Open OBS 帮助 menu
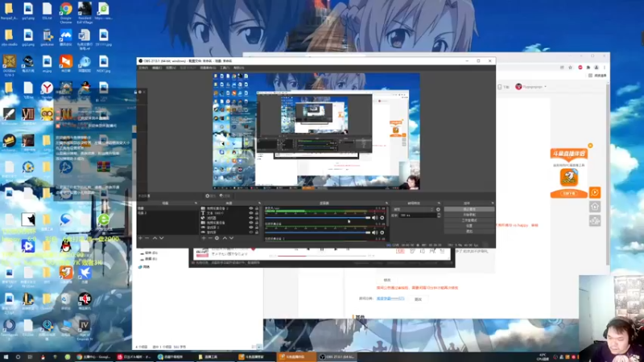644x362 pixels. click(x=238, y=68)
